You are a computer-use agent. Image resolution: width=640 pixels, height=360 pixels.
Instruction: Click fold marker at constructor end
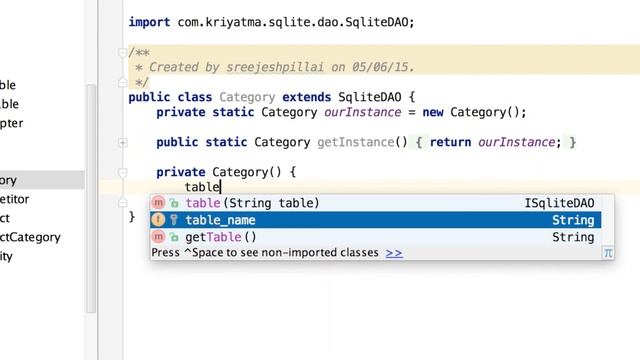122,203
